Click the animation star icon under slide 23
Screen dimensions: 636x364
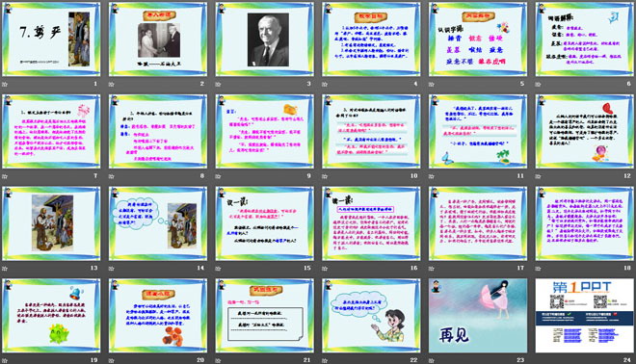pyautogui.click(x=431, y=360)
